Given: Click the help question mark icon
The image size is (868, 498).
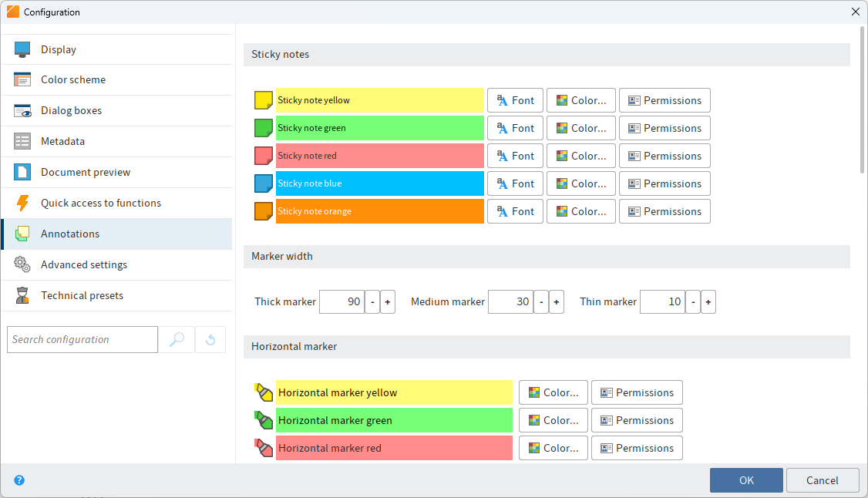Looking at the screenshot, I should click(x=19, y=480).
